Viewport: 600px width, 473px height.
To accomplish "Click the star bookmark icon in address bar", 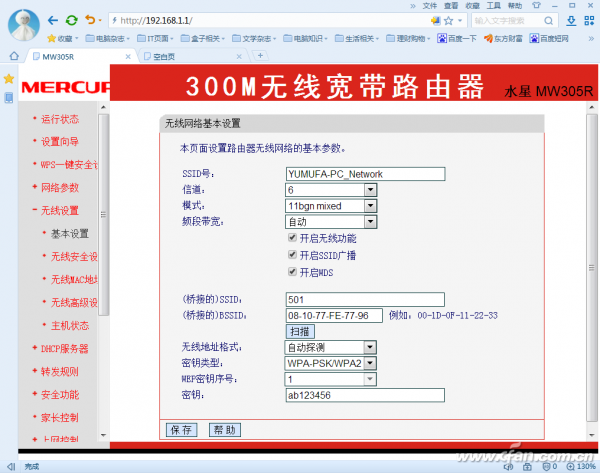I will pos(448,21).
